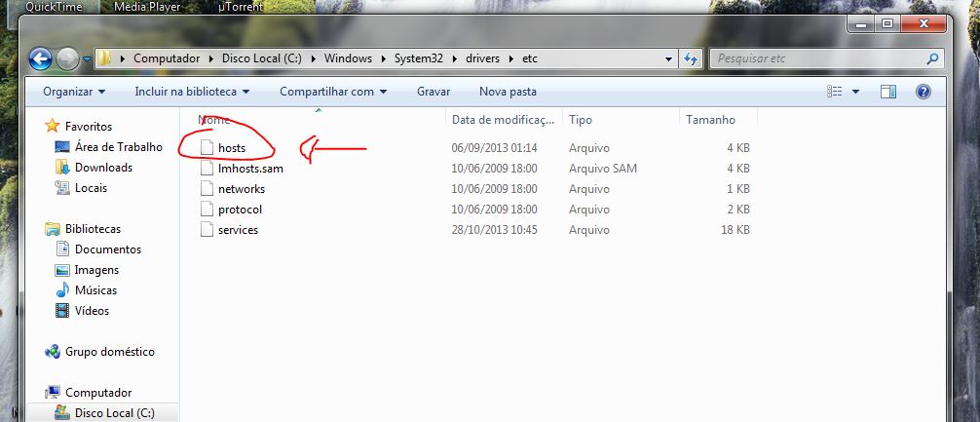Open the view options dropdown arrow
The height and width of the screenshot is (422, 980).
(x=855, y=92)
